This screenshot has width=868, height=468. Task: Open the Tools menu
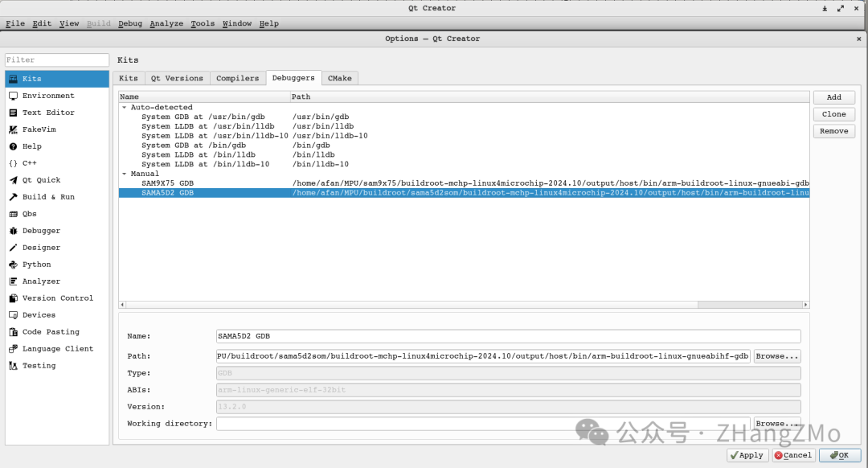(203, 23)
